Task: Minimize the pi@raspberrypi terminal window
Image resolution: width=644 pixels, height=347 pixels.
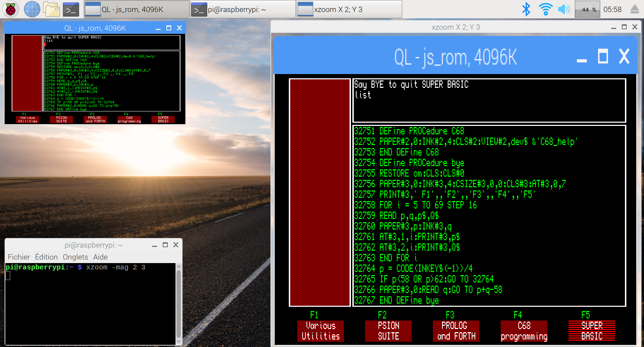Action: tap(155, 245)
